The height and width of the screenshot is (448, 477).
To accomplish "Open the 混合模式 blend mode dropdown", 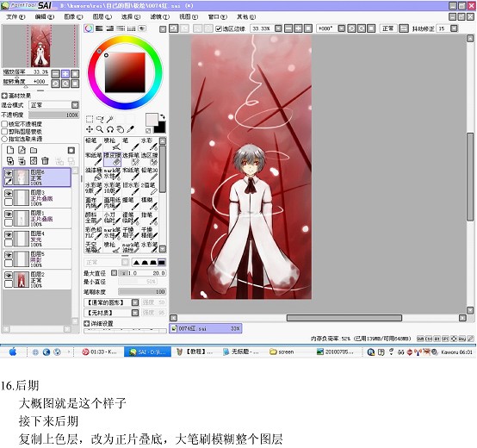I will click(75, 105).
